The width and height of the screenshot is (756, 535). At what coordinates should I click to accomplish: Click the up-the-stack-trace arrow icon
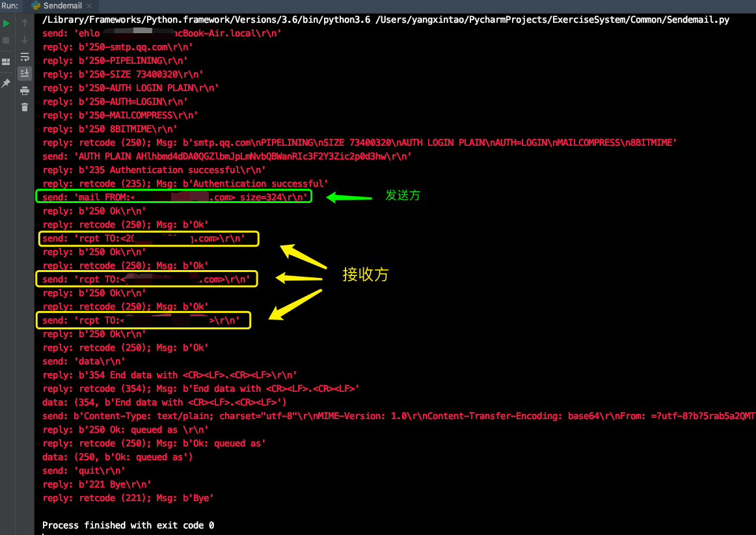[x=25, y=23]
